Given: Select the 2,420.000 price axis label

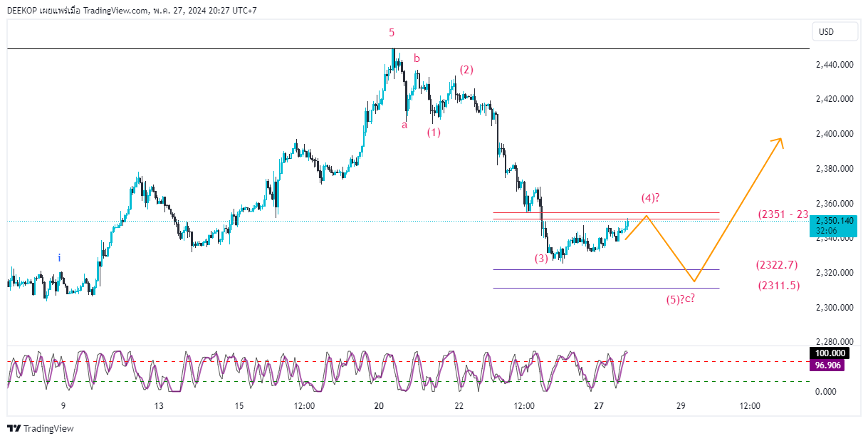Looking at the screenshot, I should click(x=835, y=99).
